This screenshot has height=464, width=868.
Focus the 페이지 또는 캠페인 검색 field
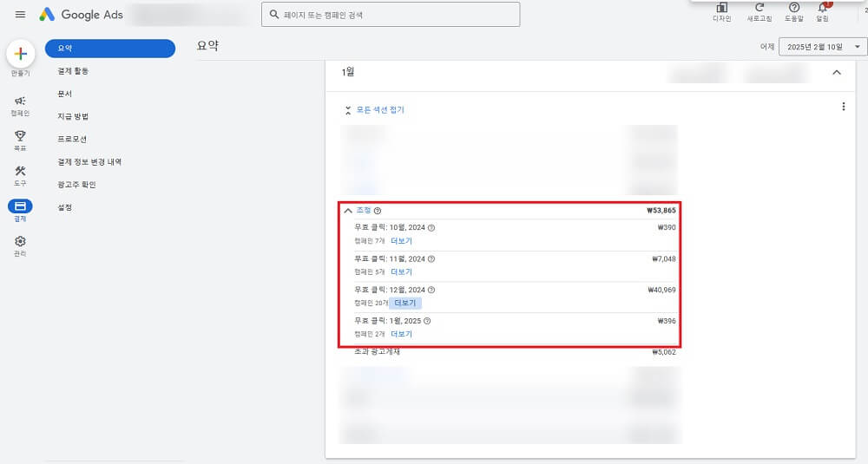click(x=391, y=15)
